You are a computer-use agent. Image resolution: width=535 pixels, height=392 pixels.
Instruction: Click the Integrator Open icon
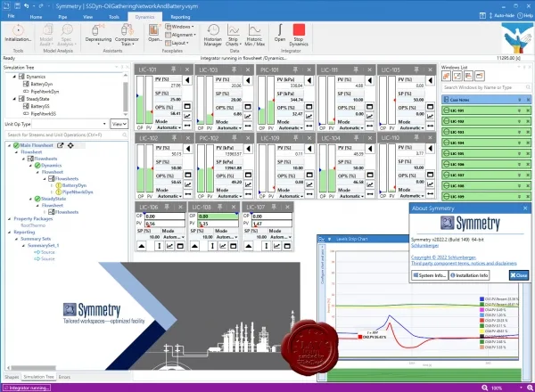tap(280, 33)
